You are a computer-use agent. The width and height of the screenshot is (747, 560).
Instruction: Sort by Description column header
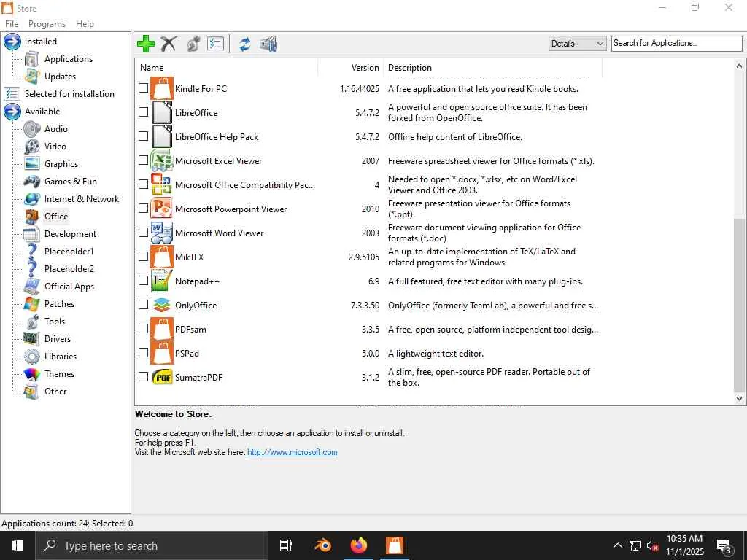[493, 68]
